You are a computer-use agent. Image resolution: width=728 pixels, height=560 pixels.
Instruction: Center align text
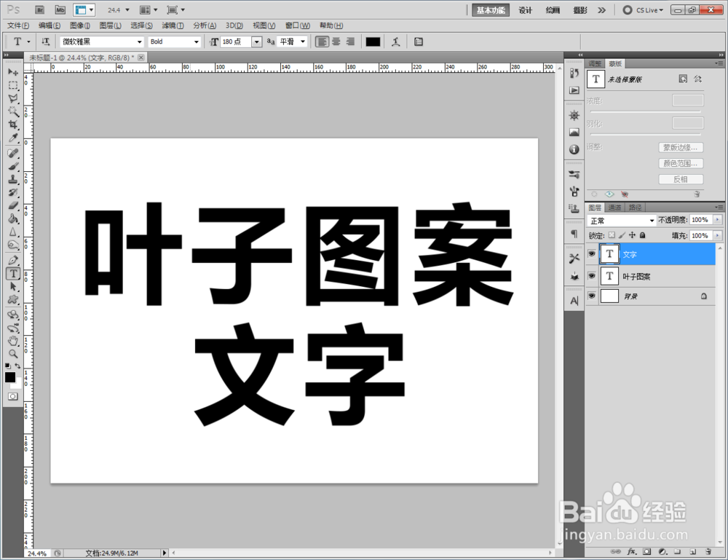(x=336, y=42)
